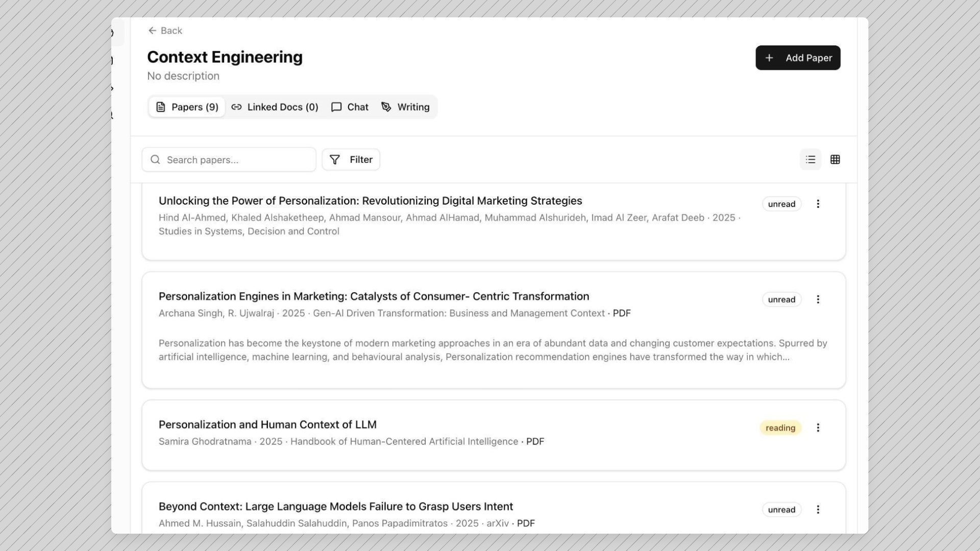Screen dimensions: 980x551
Task: Toggle reading status of Personalization and Human Context
Action: 780,428
